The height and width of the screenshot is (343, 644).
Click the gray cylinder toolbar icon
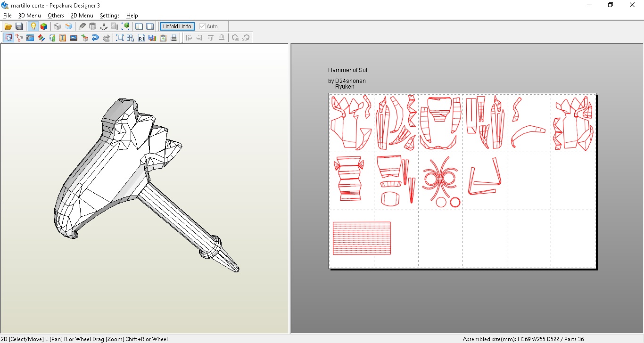click(x=93, y=26)
